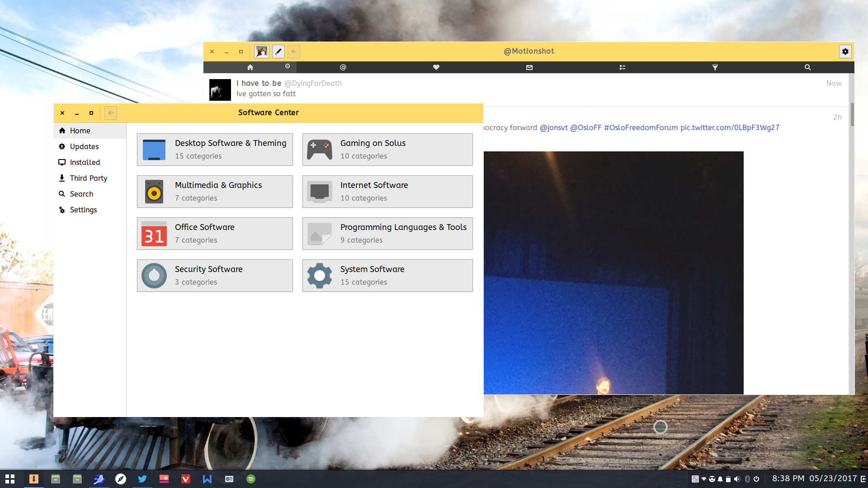This screenshot has height=488, width=868.
Task: Open Search in Software Center sidebar
Action: click(x=81, y=194)
